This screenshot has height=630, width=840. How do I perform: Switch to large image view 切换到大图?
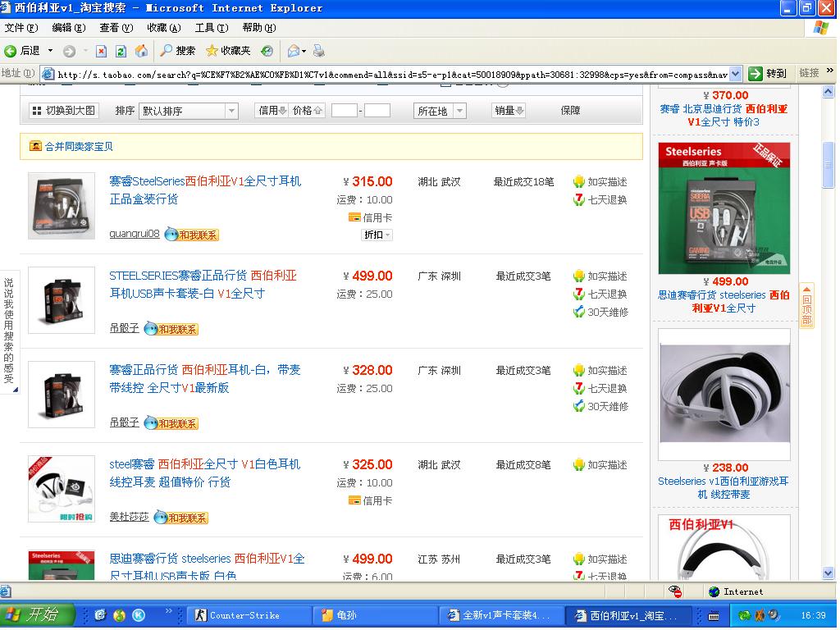pos(64,111)
